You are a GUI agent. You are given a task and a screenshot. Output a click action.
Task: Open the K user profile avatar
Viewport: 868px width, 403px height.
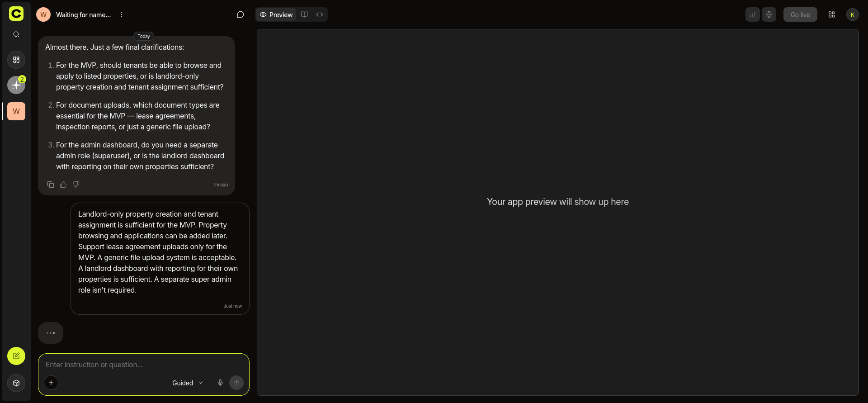(853, 14)
